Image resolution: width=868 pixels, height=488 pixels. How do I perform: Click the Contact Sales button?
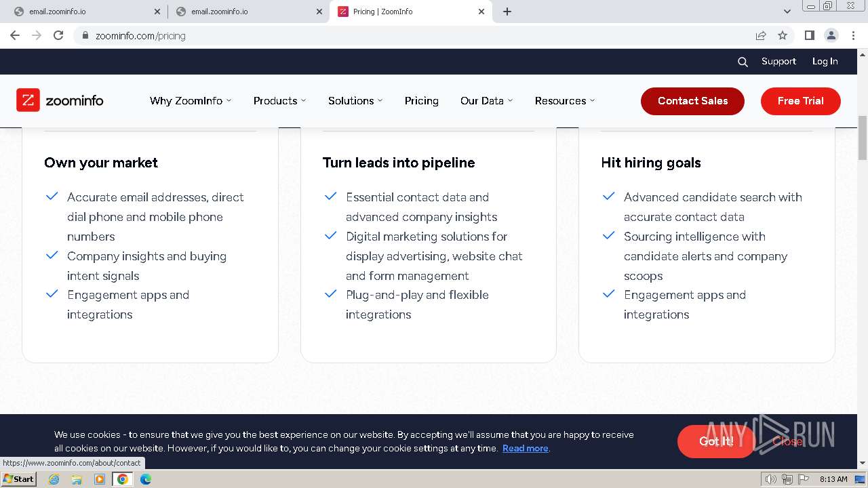point(692,101)
